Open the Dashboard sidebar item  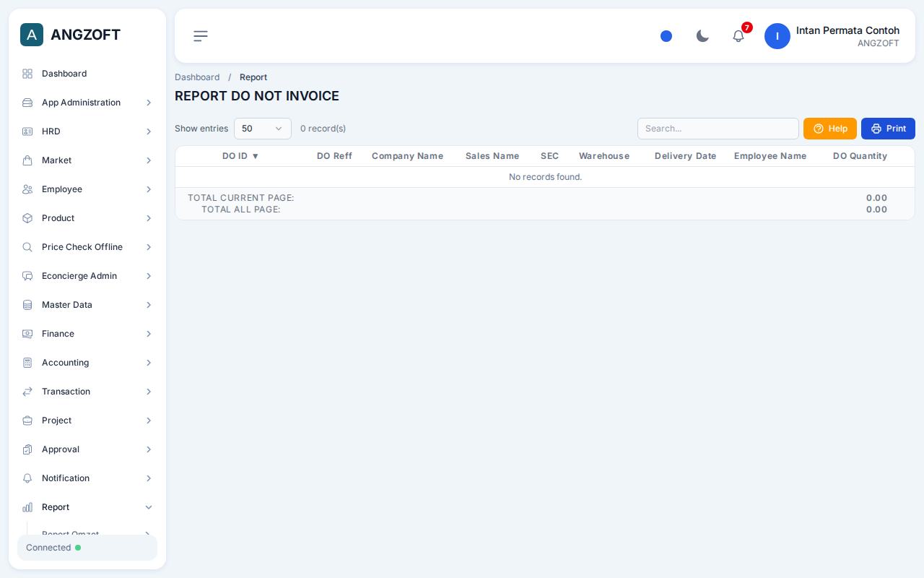pos(87,74)
